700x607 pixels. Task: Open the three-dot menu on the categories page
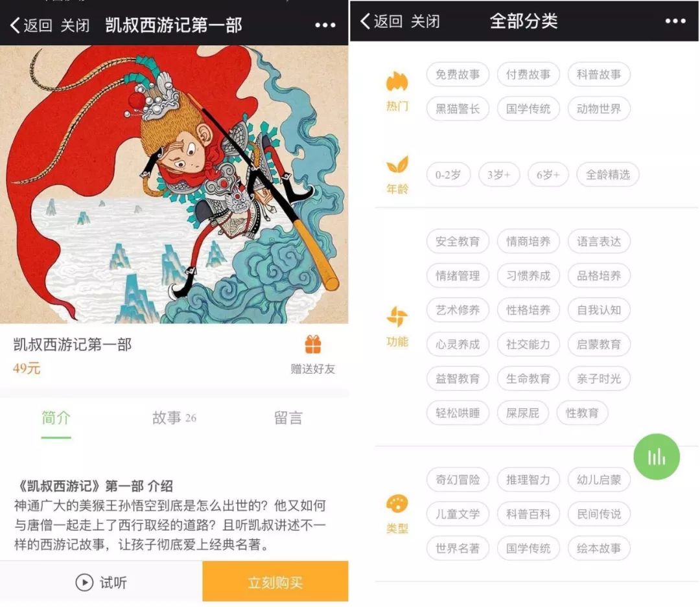675,21
